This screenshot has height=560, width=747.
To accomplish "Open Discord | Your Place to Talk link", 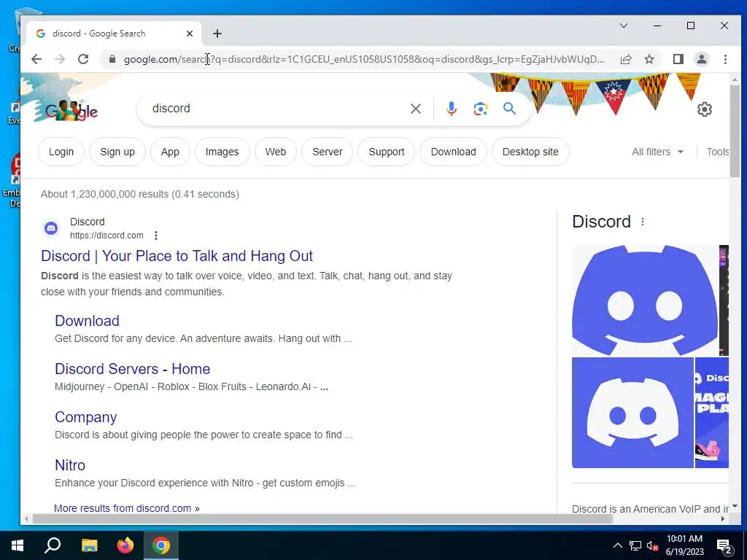I will [x=177, y=256].
